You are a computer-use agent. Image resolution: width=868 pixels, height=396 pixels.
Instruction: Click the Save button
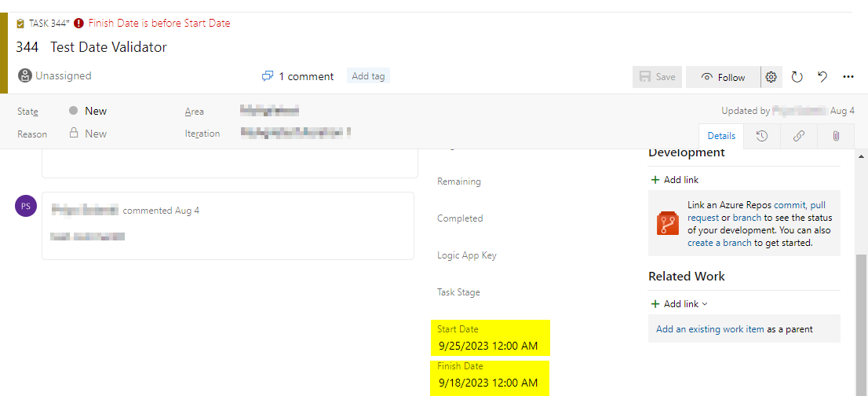tap(658, 77)
